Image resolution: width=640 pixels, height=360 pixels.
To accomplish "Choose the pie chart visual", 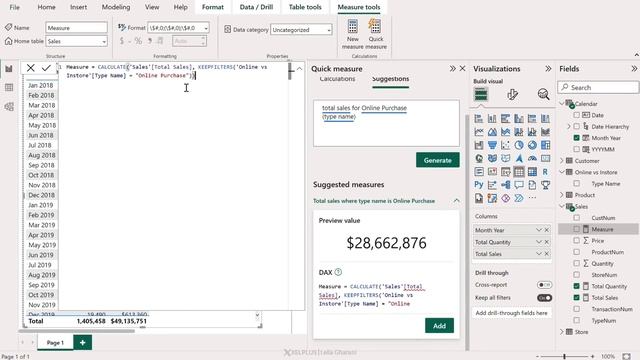I will coord(519,145).
